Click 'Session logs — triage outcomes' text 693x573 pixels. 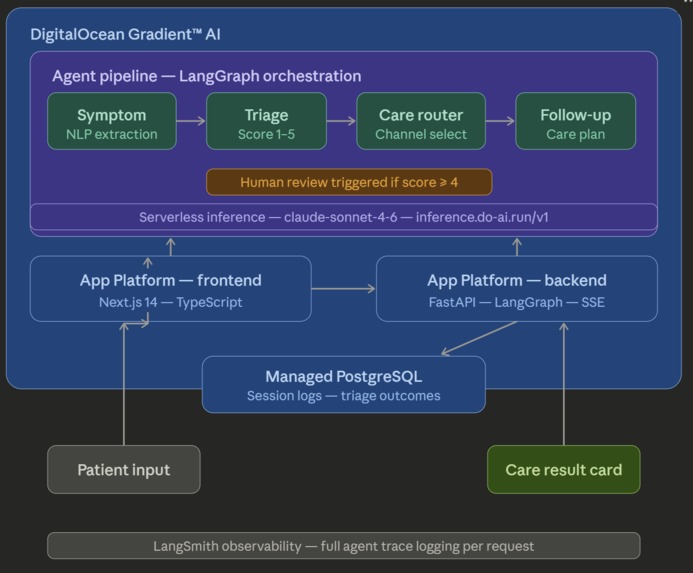(x=344, y=396)
